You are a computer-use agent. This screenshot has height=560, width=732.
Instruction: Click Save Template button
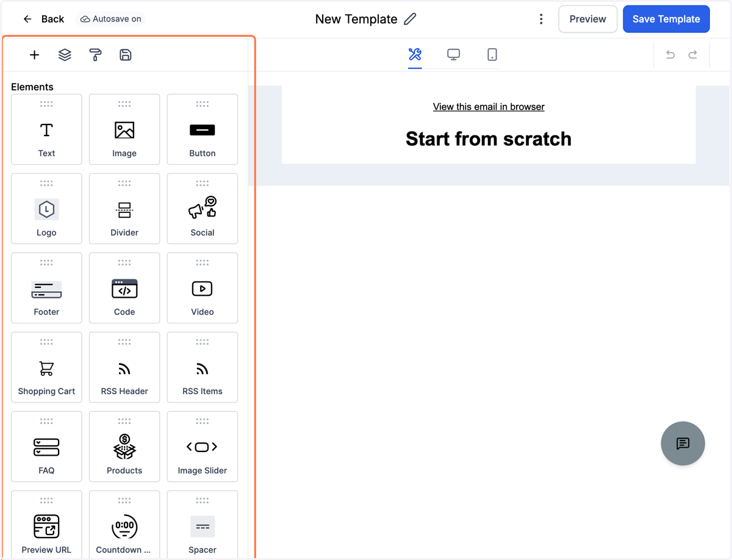[x=666, y=19]
